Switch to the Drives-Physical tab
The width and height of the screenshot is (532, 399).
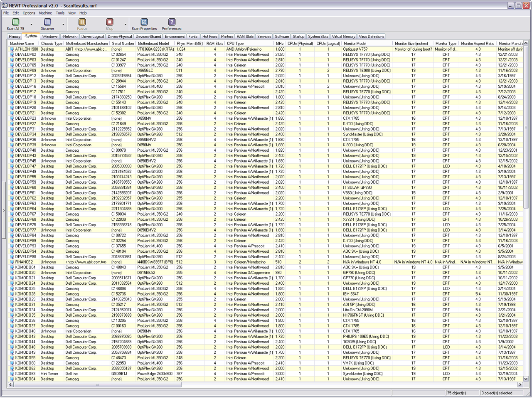120,37
